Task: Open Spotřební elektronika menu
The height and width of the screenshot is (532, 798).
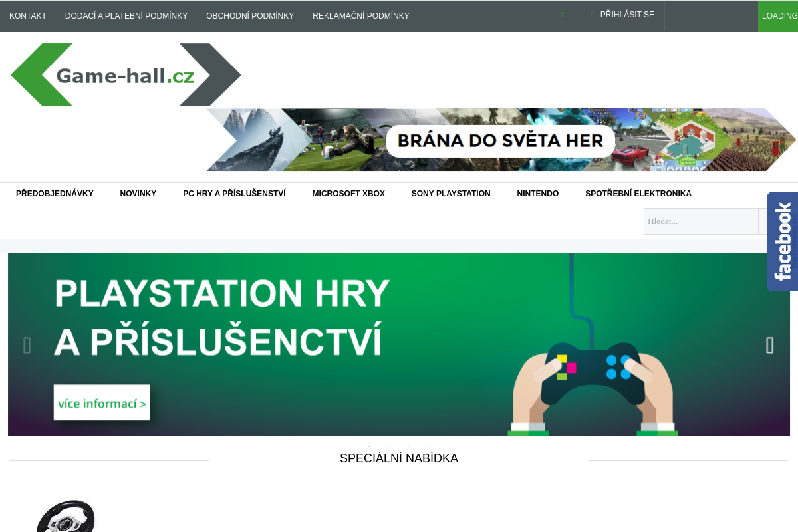Action: click(638, 194)
